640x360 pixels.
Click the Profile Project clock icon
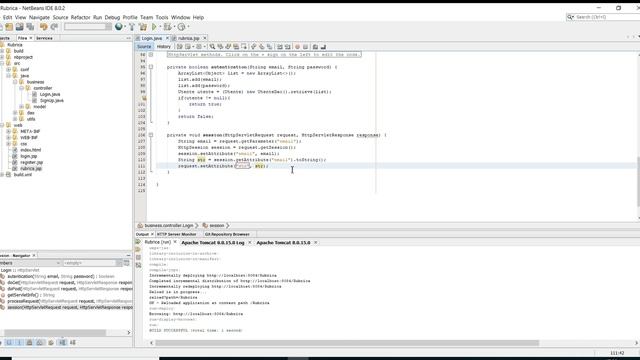point(181,27)
